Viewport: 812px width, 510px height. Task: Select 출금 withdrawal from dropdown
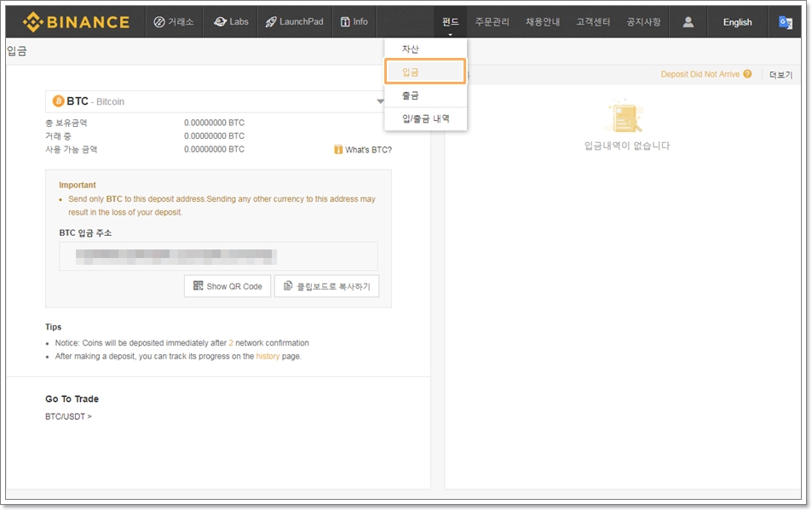pyautogui.click(x=426, y=95)
